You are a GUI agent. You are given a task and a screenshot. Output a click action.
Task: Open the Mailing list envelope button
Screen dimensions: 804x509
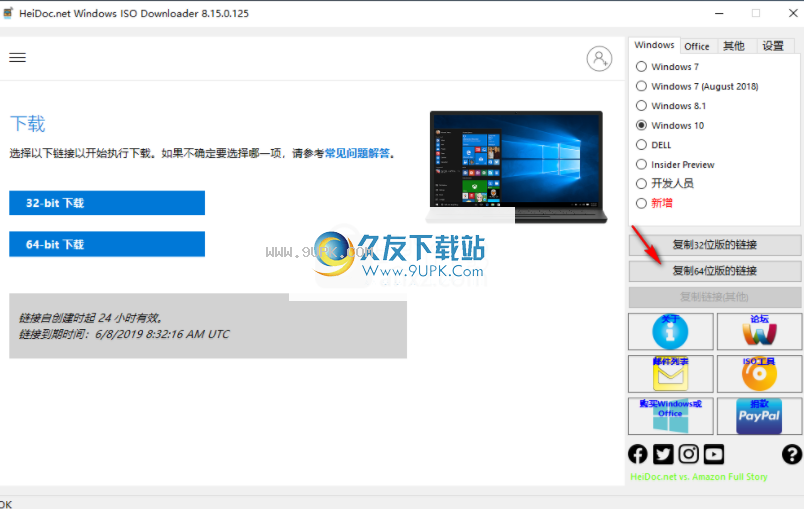pyautogui.click(x=671, y=374)
